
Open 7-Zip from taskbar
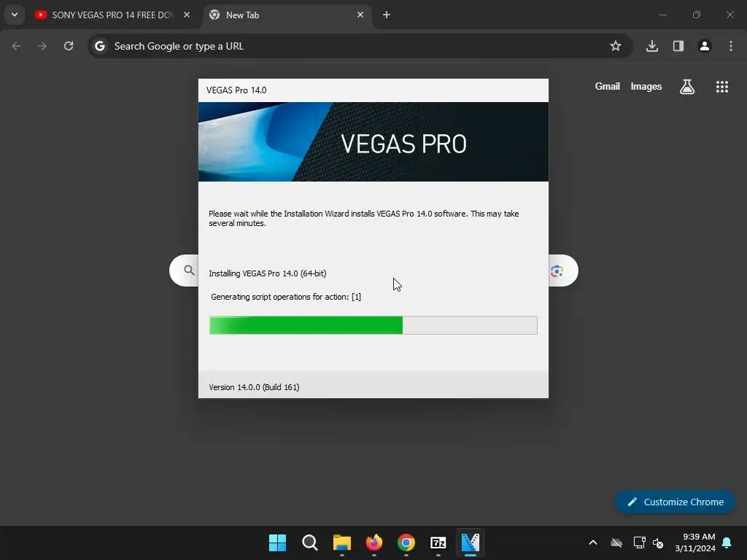[438, 542]
